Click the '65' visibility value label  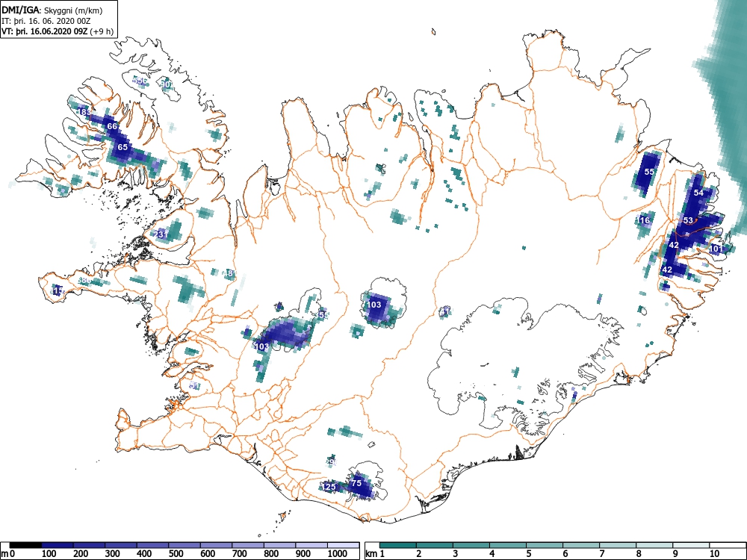tap(123, 147)
